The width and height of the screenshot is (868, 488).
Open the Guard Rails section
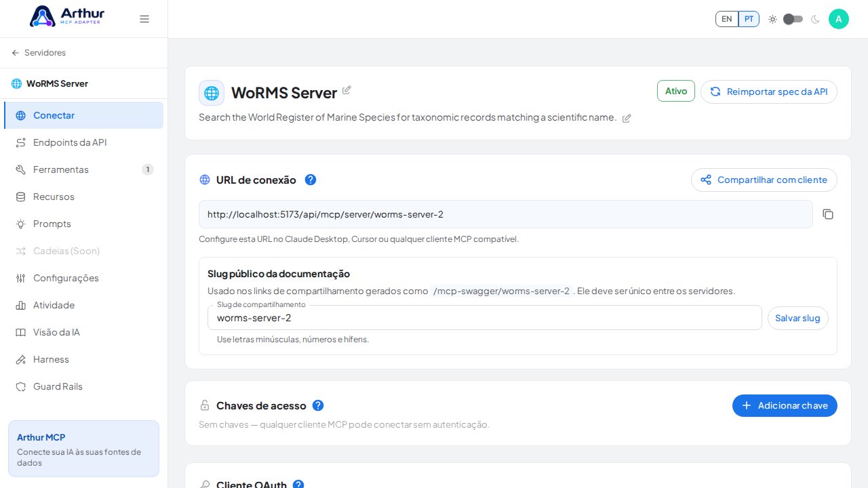point(84,386)
